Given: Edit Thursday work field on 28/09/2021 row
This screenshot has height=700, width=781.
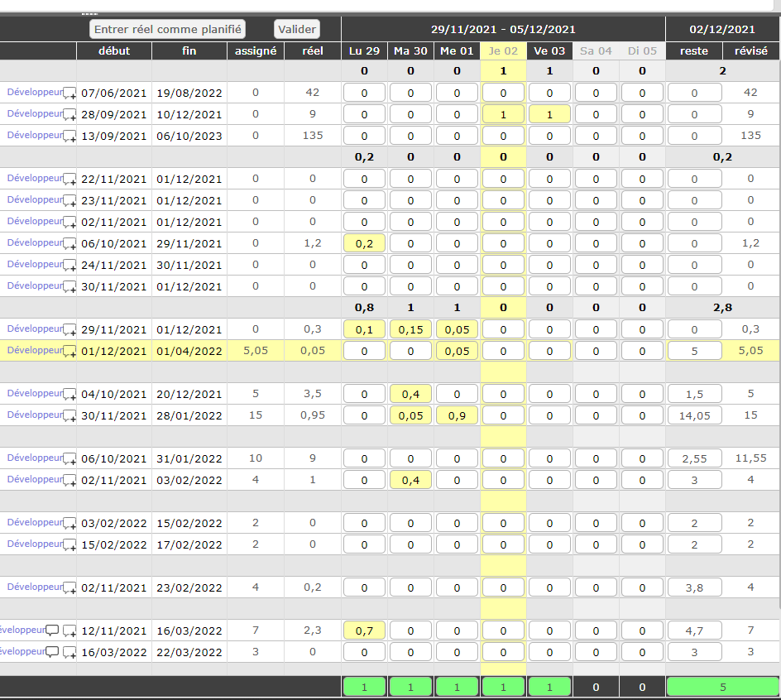Looking at the screenshot, I should (503, 114).
